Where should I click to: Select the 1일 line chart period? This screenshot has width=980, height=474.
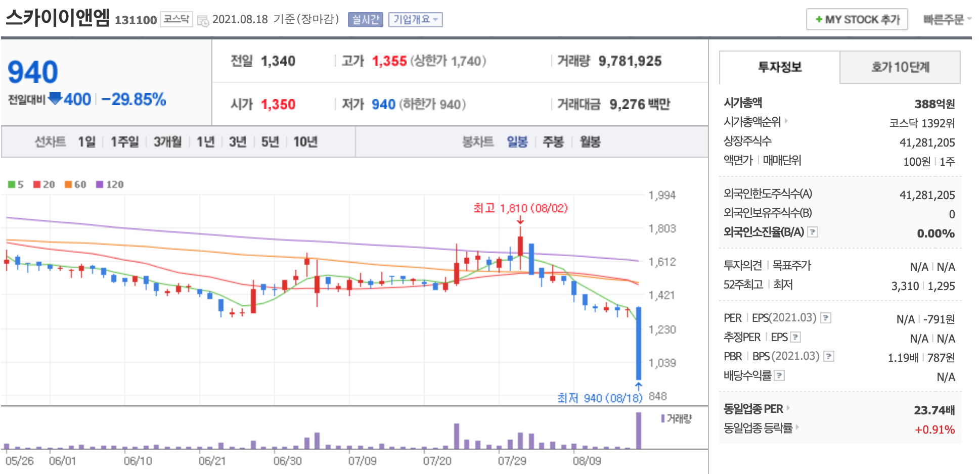(x=86, y=142)
